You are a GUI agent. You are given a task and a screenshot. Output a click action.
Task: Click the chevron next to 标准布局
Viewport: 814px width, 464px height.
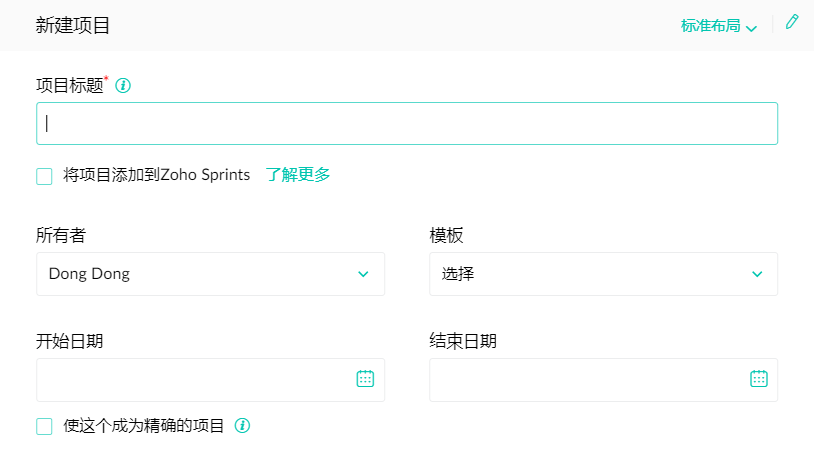pos(751,28)
